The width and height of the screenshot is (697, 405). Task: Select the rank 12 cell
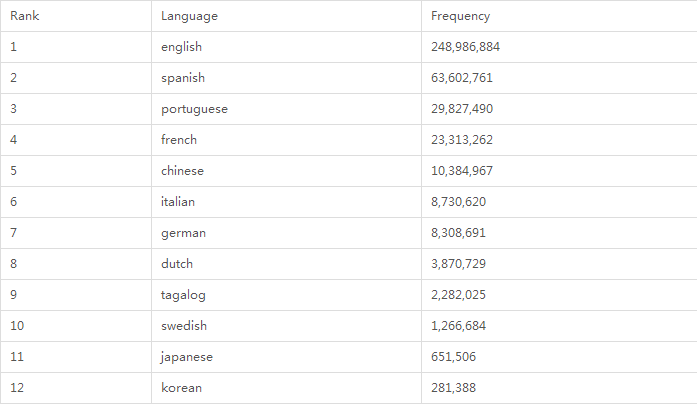pos(17,388)
